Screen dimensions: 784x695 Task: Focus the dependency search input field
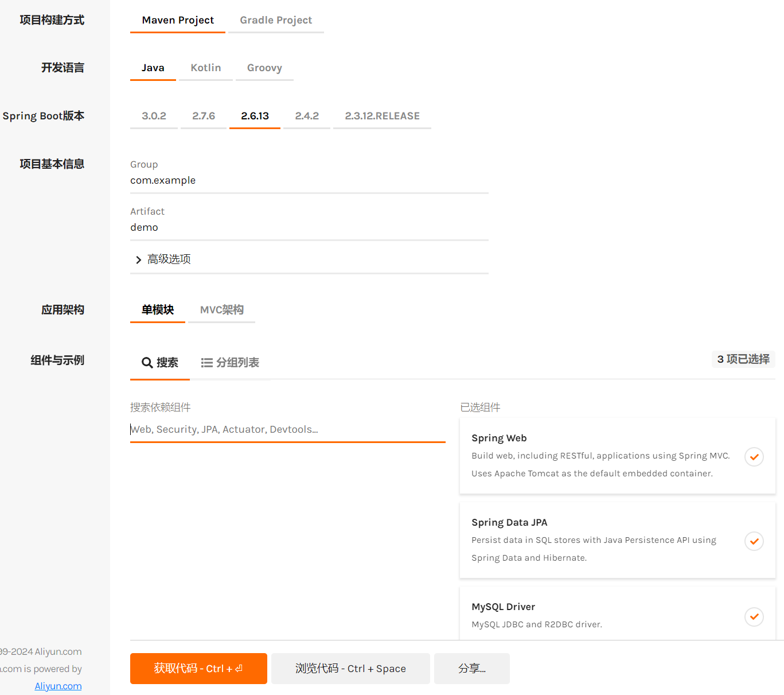[x=287, y=429]
